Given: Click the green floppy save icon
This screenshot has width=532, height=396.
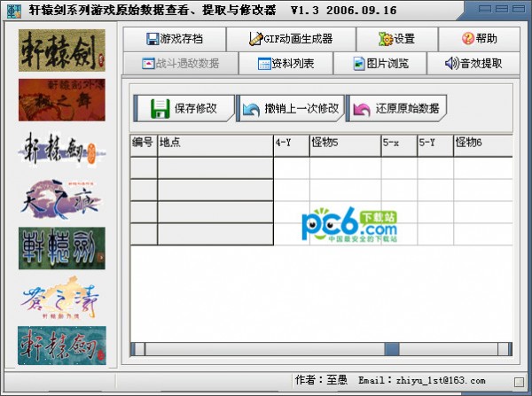Looking at the screenshot, I should [x=160, y=109].
